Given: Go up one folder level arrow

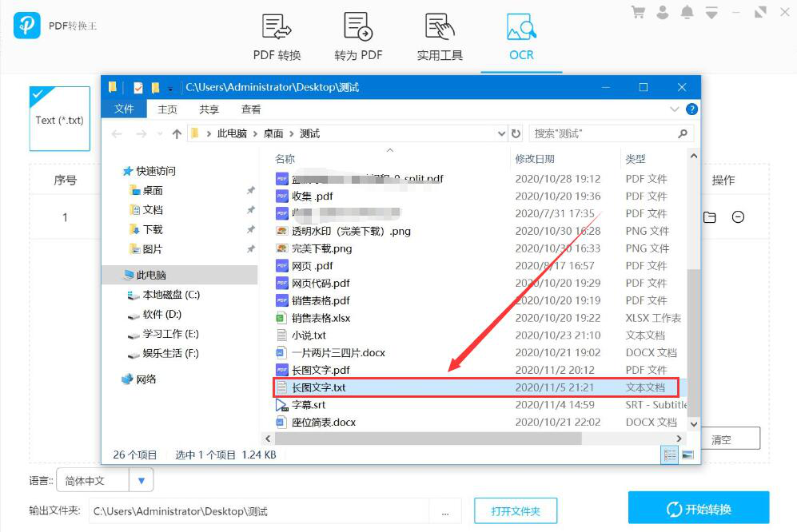Looking at the screenshot, I should pyautogui.click(x=177, y=133).
